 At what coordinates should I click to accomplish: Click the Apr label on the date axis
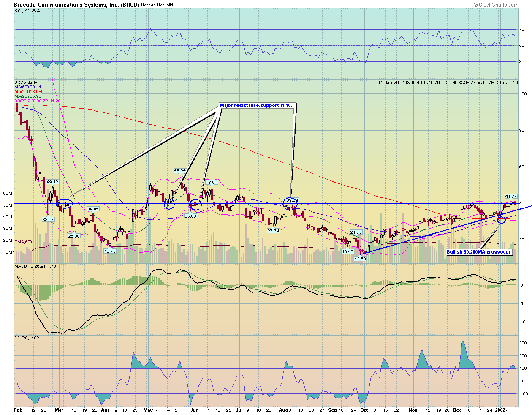[106, 410]
